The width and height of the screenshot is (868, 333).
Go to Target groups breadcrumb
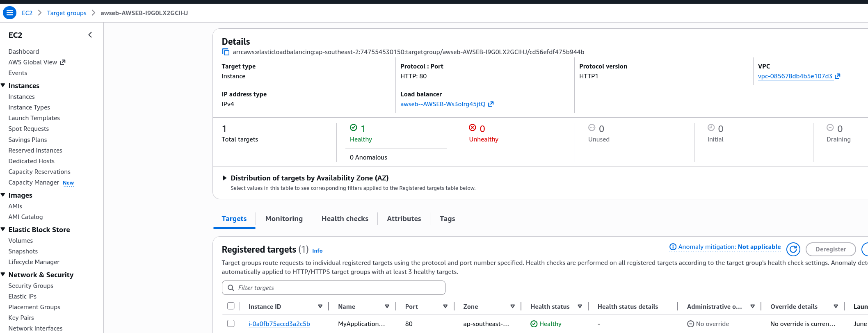[66, 13]
